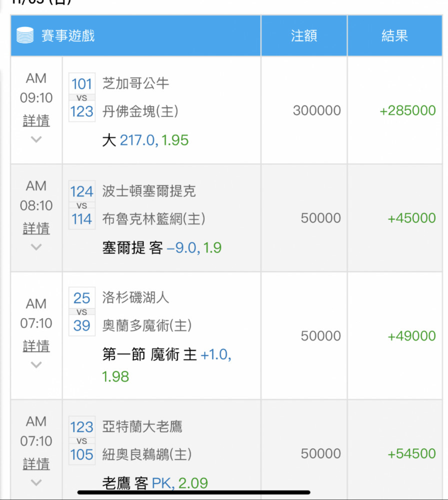Click the iOS home indicator bar
The image size is (448, 500).
(x=194, y=492)
